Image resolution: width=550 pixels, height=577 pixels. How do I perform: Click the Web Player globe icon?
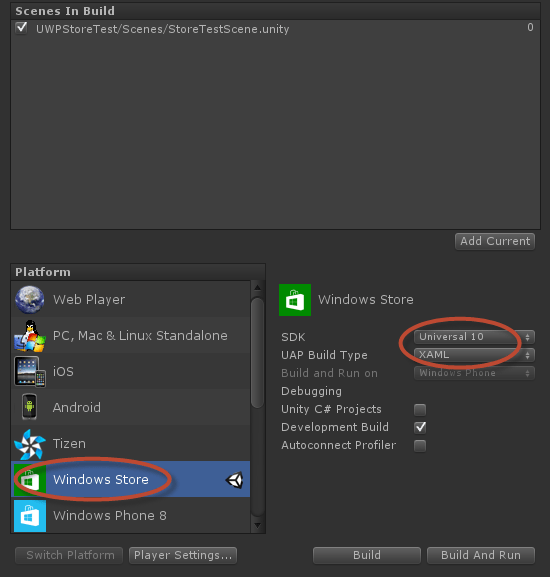click(x=30, y=300)
